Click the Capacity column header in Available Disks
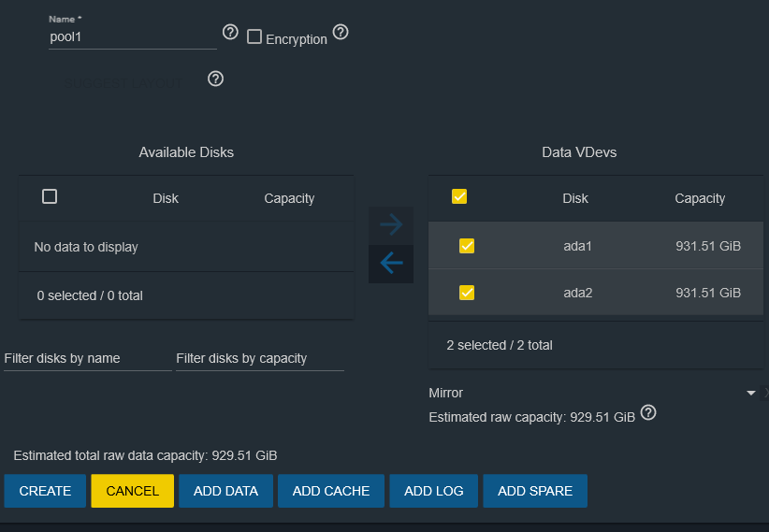Screen dimensions: 769x532 click(289, 198)
